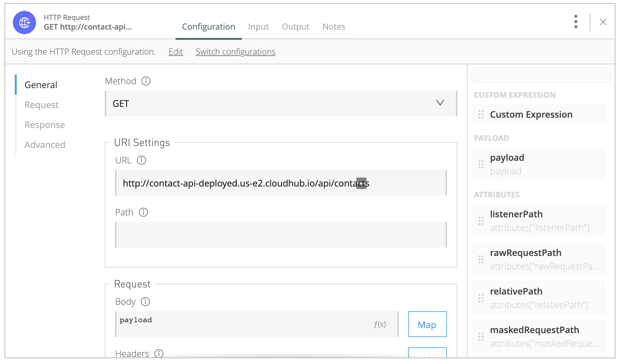Select the listenerPath attribute
618x364 pixels.
click(538, 221)
